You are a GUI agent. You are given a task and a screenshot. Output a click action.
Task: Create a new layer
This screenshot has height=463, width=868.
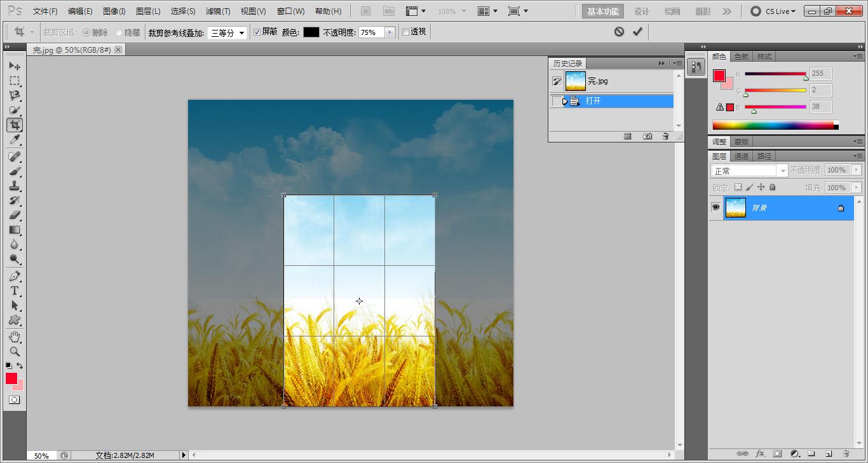(829, 453)
